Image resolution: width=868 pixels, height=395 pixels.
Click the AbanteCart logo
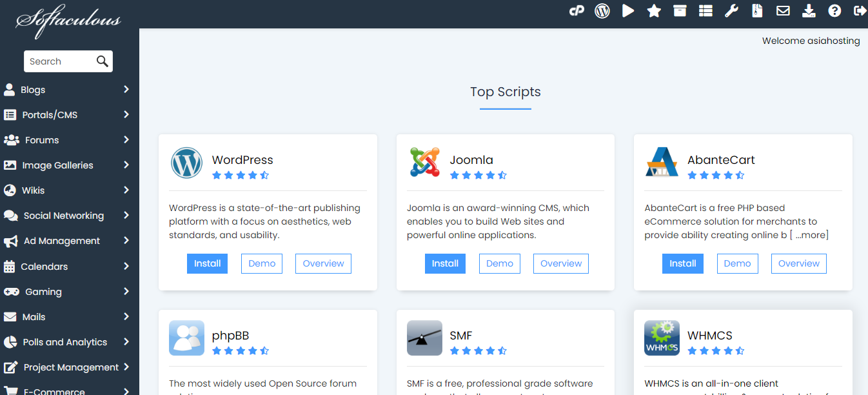(x=662, y=162)
